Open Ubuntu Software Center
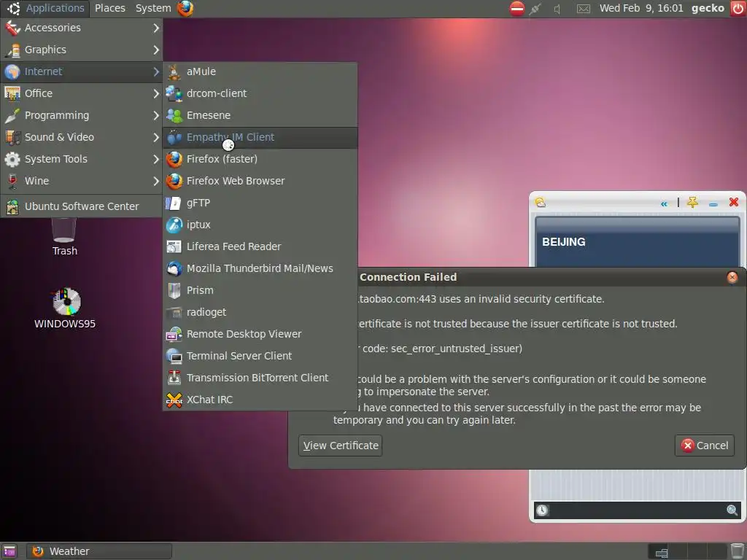This screenshot has height=560, width=747. [x=82, y=206]
